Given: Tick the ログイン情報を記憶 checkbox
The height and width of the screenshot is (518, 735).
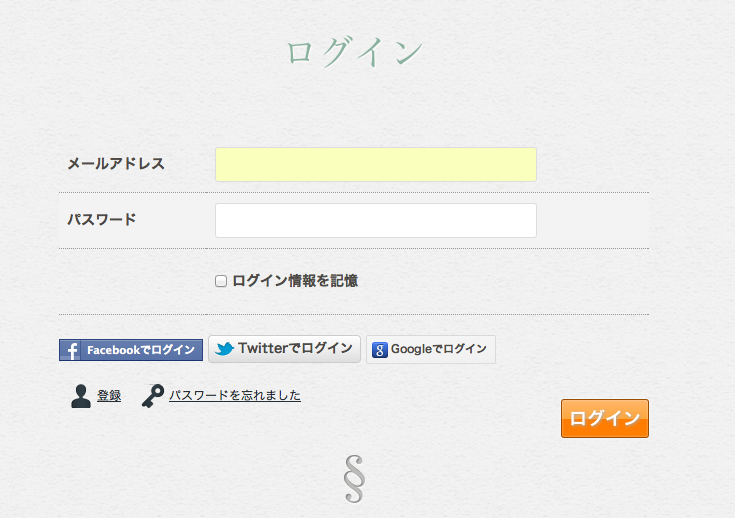Looking at the screenshot, I should pyautogui.click(x=221, y=281).
